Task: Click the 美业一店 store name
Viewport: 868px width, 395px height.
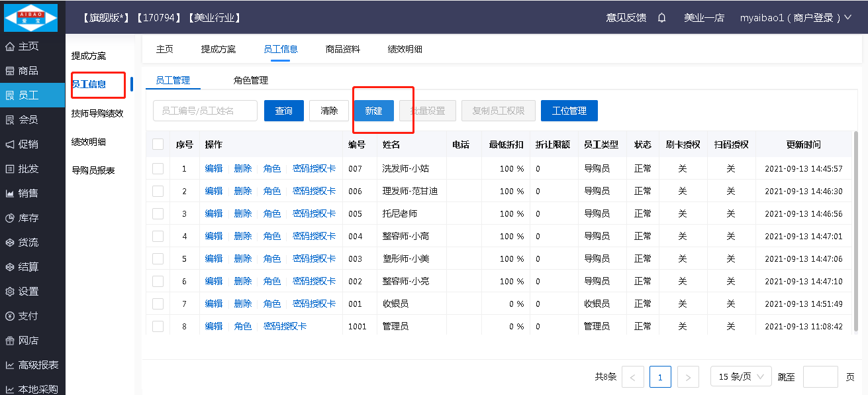Action: point(704,18)
